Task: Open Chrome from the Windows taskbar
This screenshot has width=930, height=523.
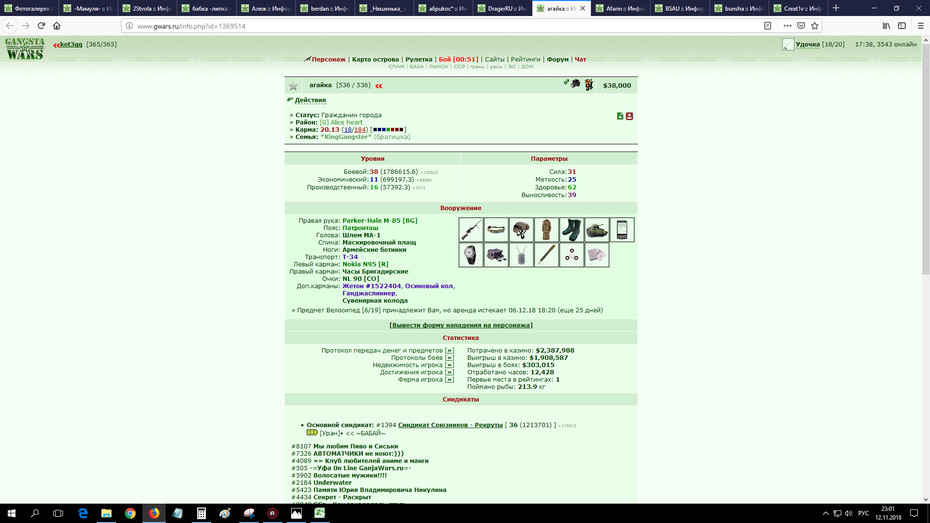Action: pyautogui.click(x=130, y=514)
